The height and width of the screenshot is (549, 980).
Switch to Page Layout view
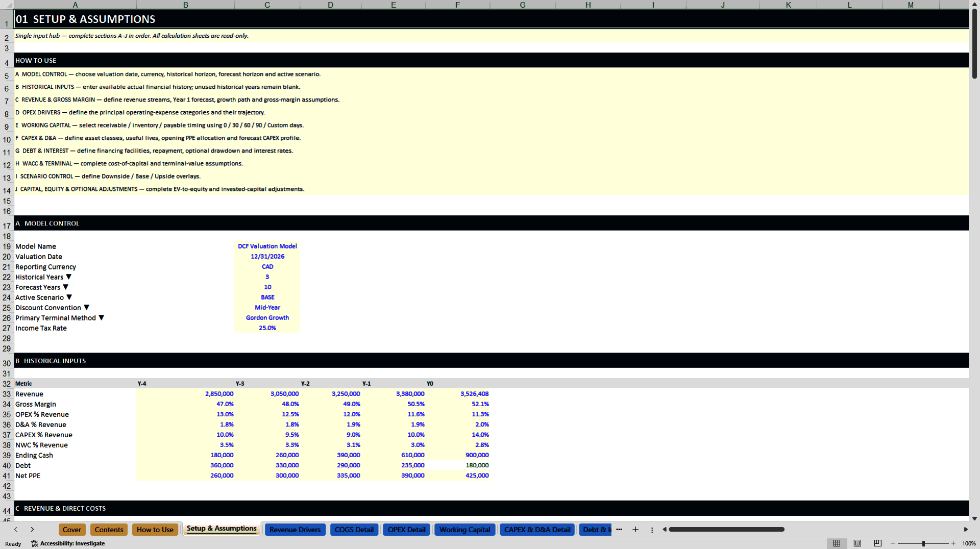857,543
